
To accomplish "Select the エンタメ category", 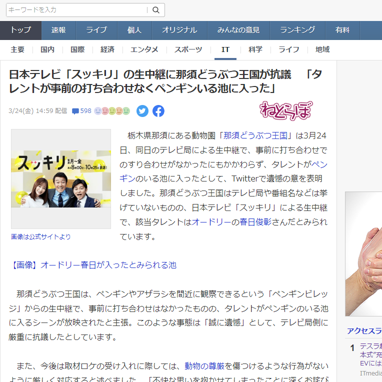I will (144, 50).
